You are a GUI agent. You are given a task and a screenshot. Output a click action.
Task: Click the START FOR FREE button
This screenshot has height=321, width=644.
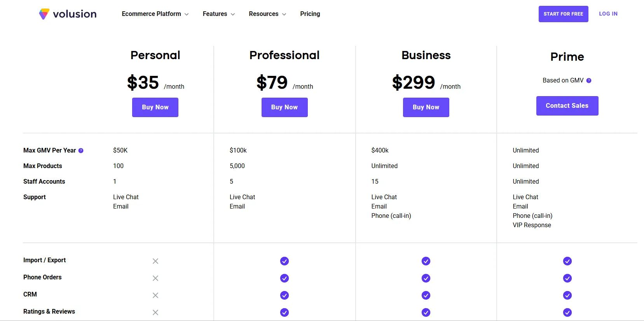[x=563, y=14]
